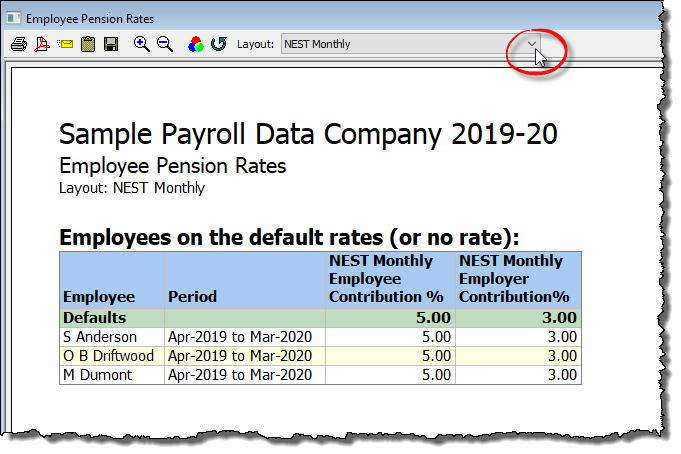Click the Sample Payroll Data Company 2019-20 heading
Image resolution: width=681 pixels, height=454 pixels.
click(x=308, y=134)
